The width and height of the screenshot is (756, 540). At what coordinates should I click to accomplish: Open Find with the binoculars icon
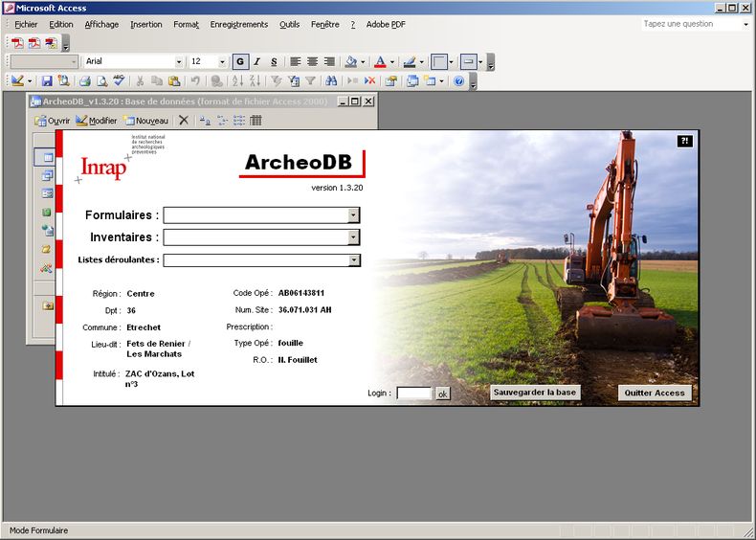(x=331, y=81)
